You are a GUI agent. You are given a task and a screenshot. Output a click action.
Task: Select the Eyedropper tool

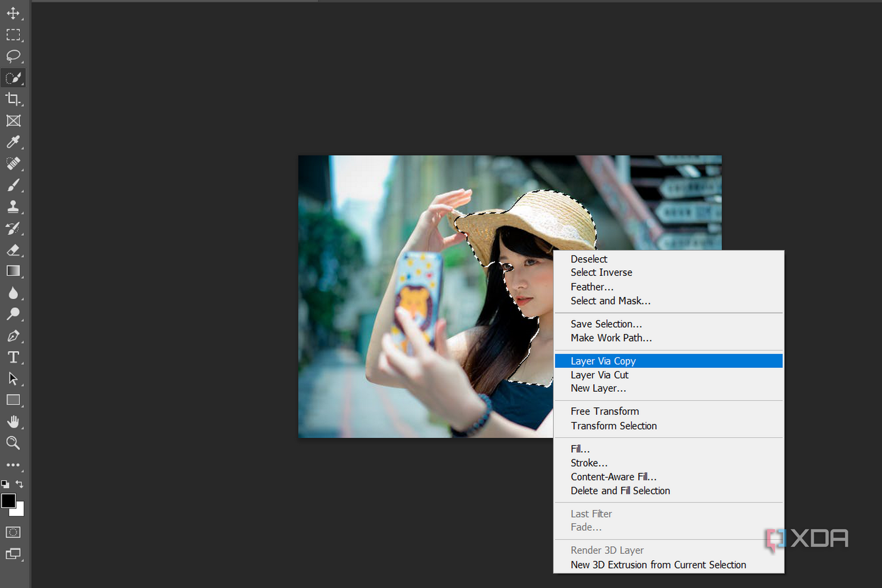coord(13,142)
